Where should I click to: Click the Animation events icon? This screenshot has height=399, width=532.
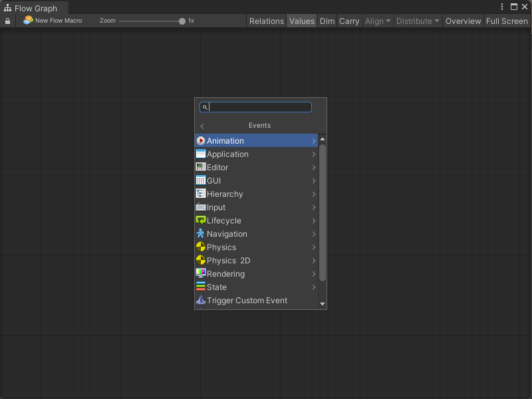201,141
